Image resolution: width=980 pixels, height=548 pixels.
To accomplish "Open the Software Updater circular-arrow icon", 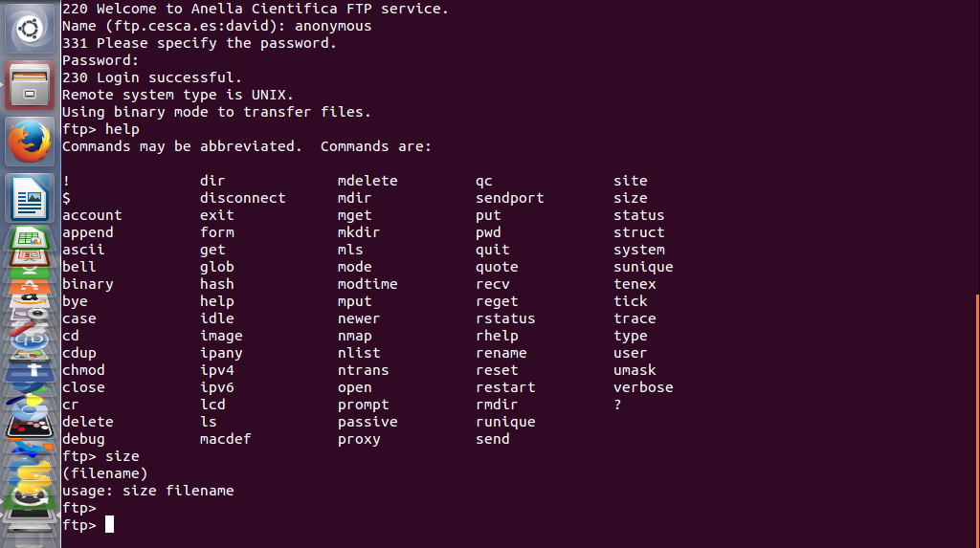I will click(30, 496).
